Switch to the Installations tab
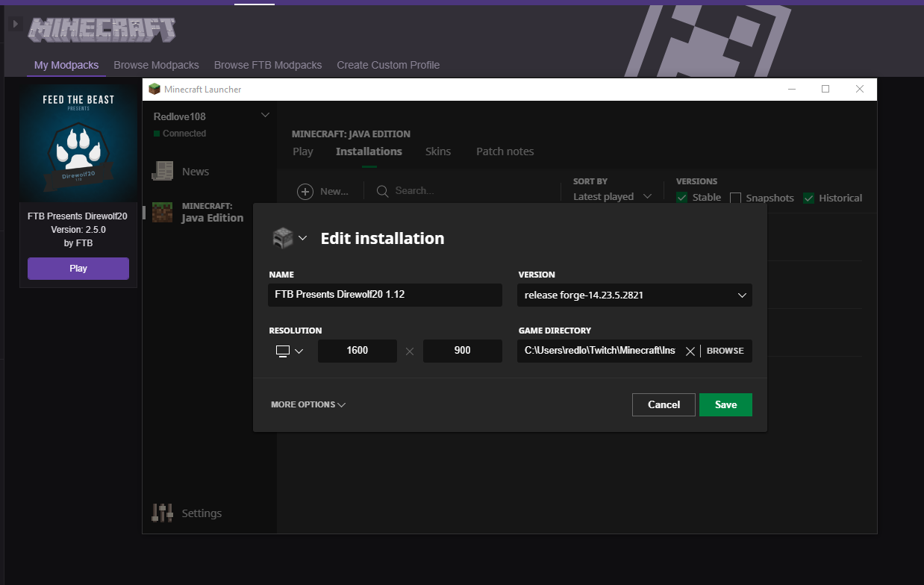Viewport: 924px width, 585px height. click(x=369, y=151)
